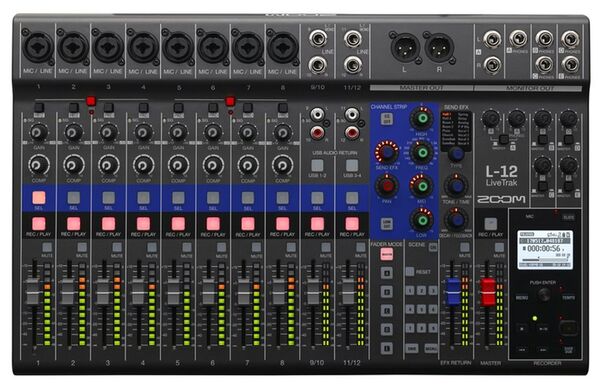The image size is (600, 387).
Task: Click the effect TYPE selector knob
Action: click(x=456, y=154)
